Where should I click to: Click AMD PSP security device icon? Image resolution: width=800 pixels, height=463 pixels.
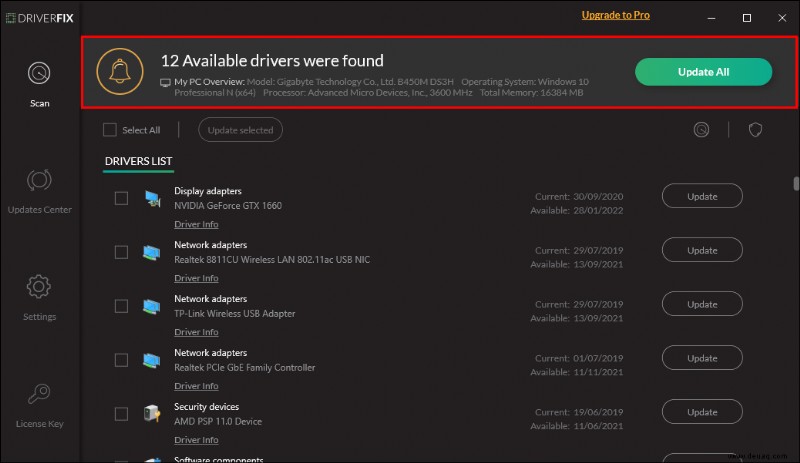click(152, 412)
